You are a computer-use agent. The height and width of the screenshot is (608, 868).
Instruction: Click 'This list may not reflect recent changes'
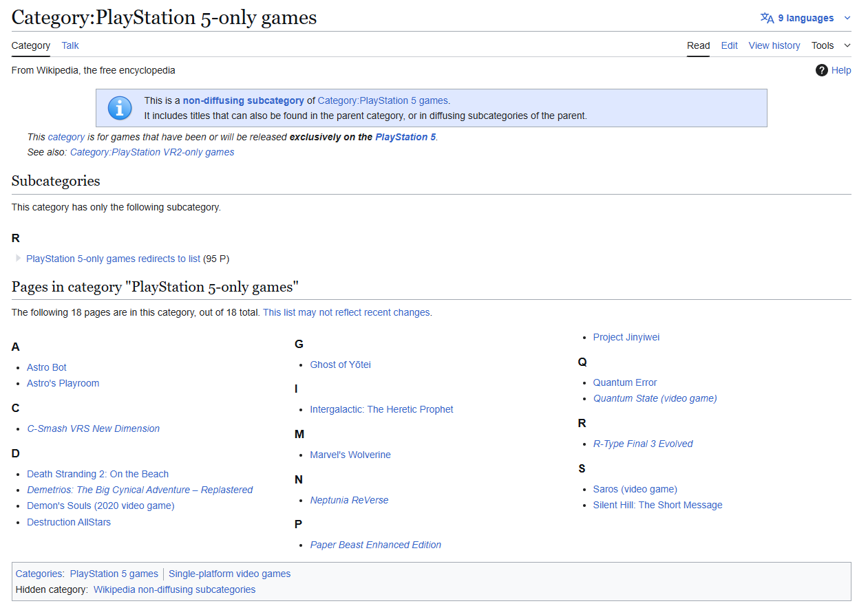(x=347, y=312)
